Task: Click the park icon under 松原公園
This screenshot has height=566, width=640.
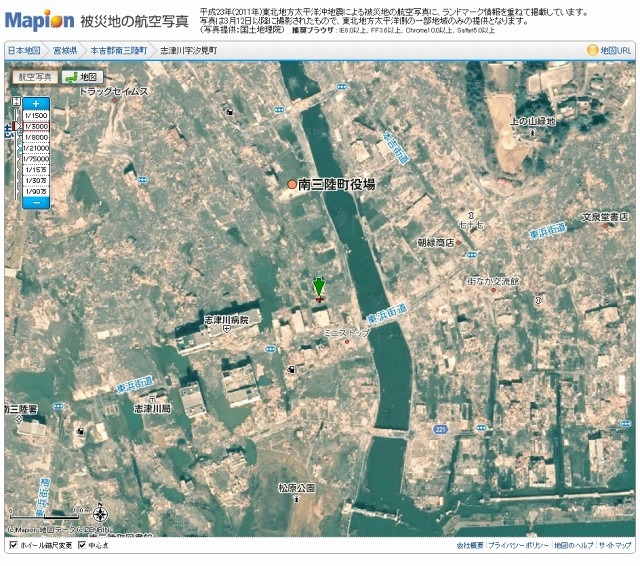Action: pyautogui.click(x=297, y=498)
